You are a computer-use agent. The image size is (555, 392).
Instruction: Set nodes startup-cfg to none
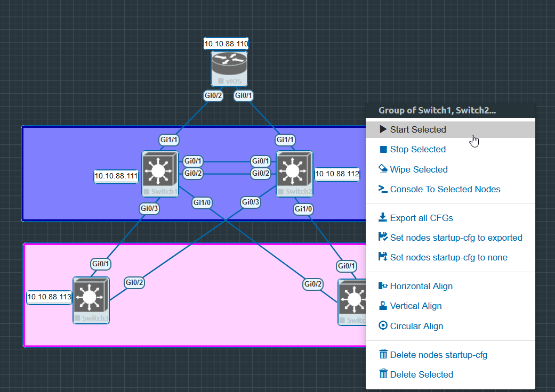click(448, 257)
